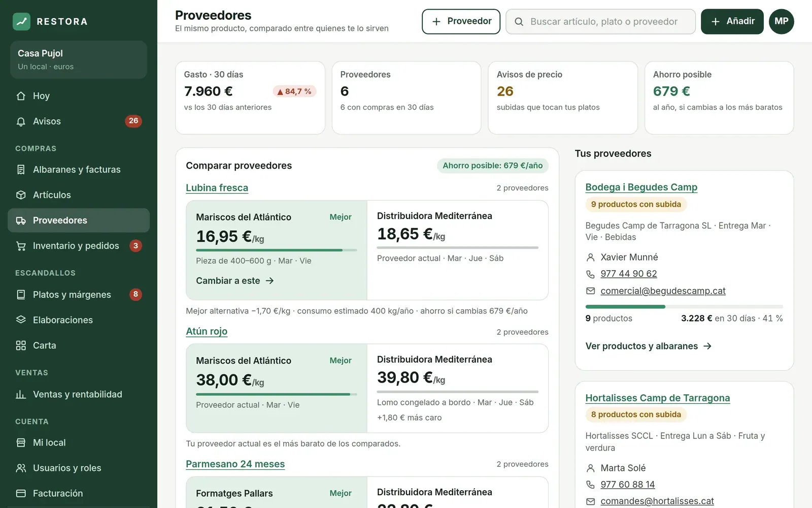Click Elaboraciones layers icon
Viewport: 812px width, 508px height.
[x=21, y=320]
